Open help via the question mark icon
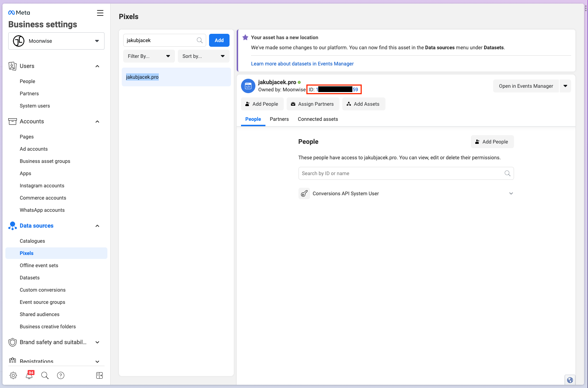588x388 pixels. [x=61, y=375]
